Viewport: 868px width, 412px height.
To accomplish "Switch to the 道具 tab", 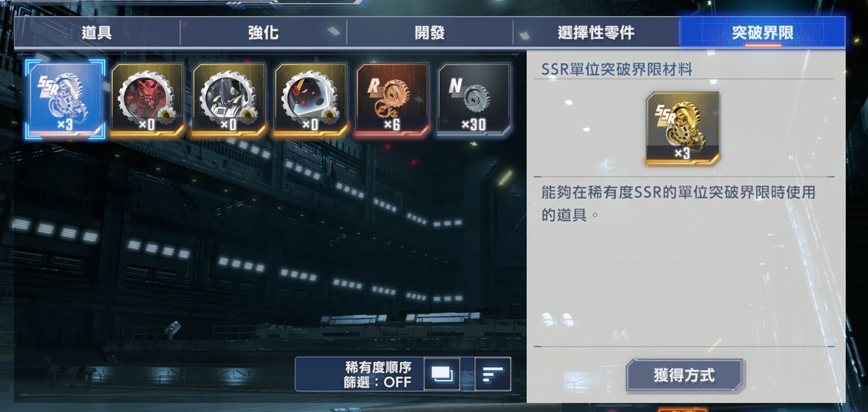I will pyautogui.click(x=97, y=33).
